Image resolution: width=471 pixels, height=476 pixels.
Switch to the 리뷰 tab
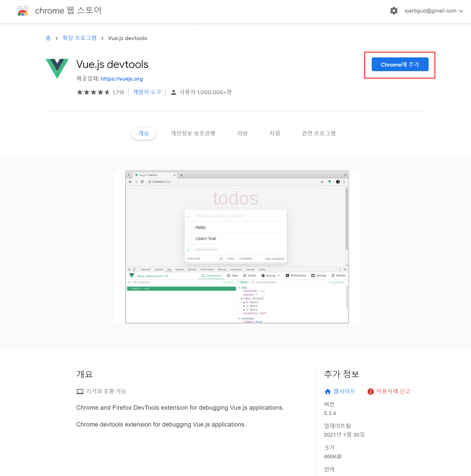(x=242, y=133)
